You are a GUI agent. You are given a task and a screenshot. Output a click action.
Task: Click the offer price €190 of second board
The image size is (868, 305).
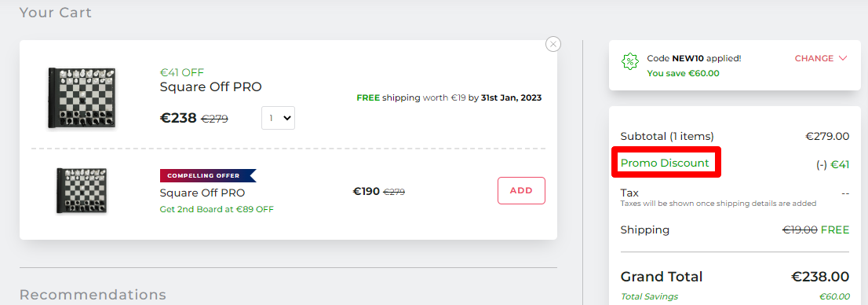[367, 191]
